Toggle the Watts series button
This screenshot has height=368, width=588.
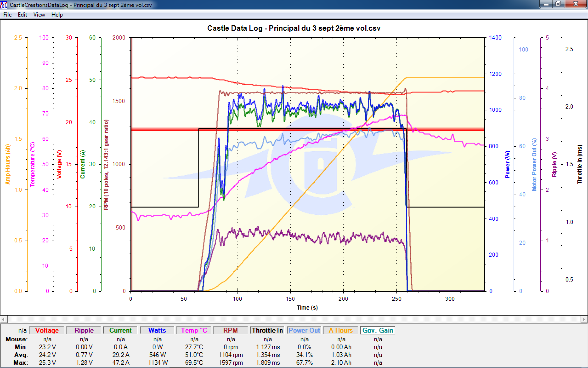[x=157, y=330]
